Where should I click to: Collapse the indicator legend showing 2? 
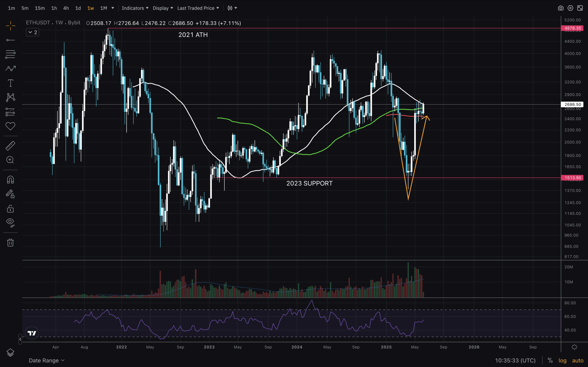coord(33,32)
